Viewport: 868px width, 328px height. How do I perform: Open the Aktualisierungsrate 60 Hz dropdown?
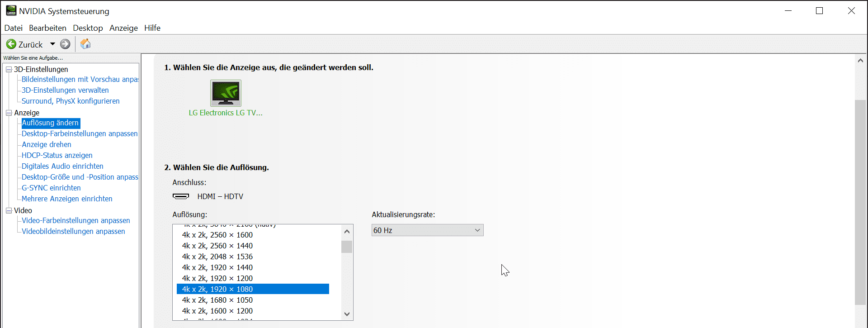[x=427, y=230]
